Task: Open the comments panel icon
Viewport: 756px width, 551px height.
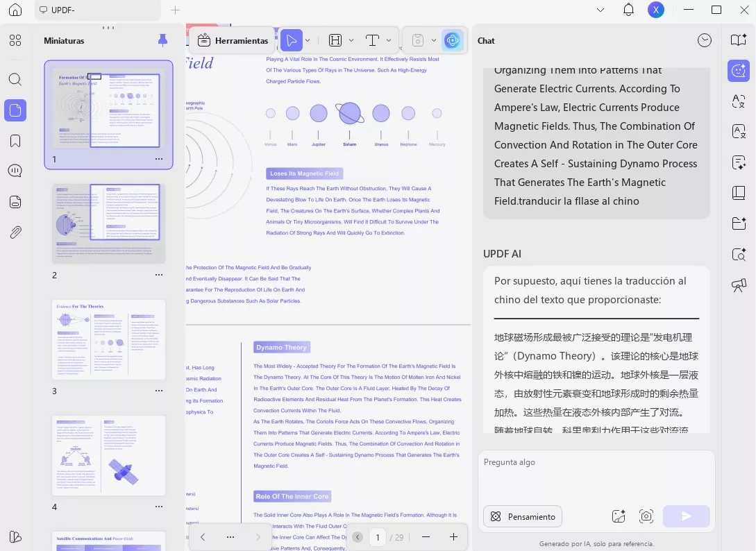Action: (x=15, y=171)
